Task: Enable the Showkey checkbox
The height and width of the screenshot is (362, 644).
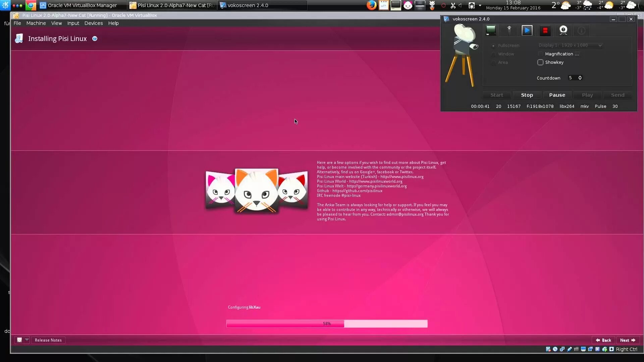Action: pos(540,62)
